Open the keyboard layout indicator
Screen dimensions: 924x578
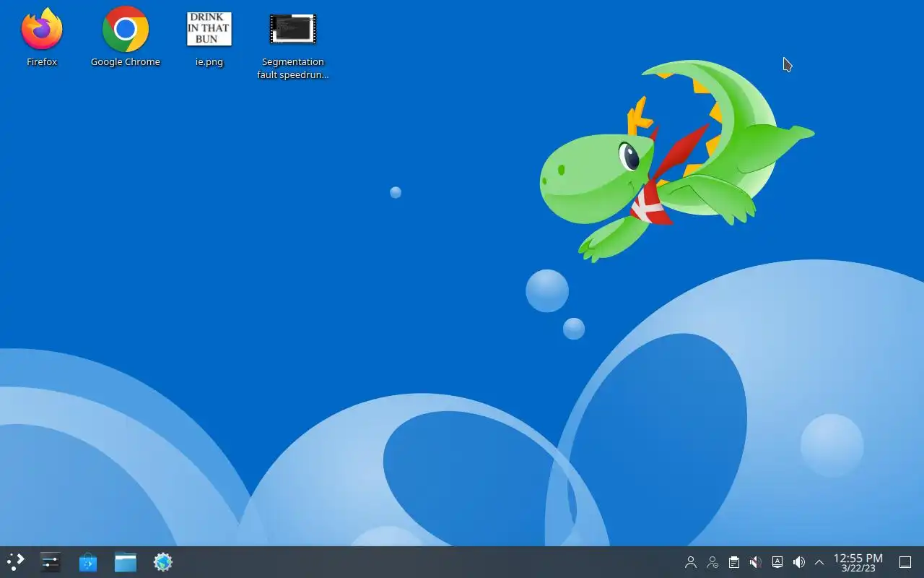(x=777, y=562)
